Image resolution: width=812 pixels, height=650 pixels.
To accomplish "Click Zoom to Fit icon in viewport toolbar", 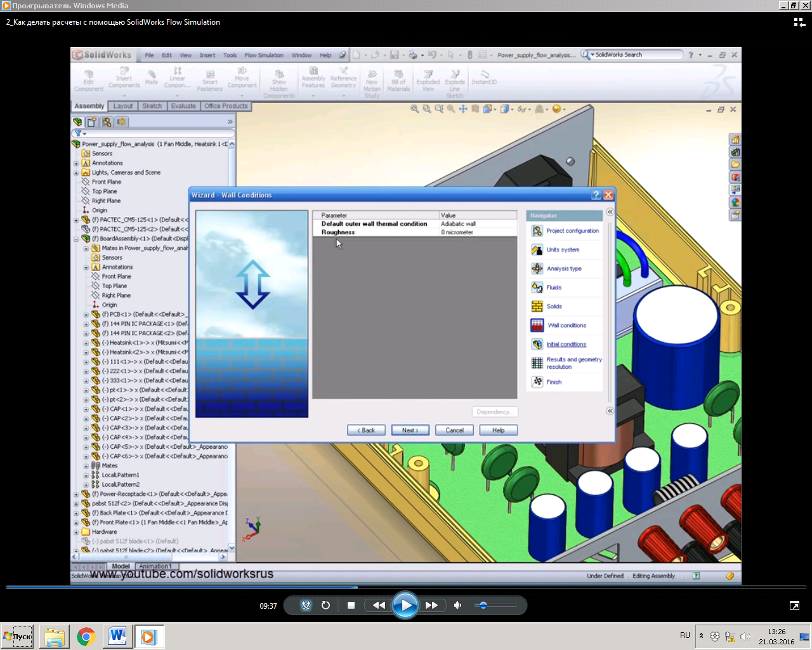I will (414, 109).
